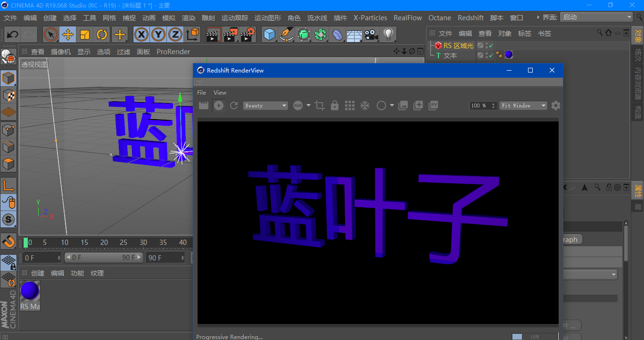This screenshot has height=340, width=644.
Task: Open the RenderView View menu
Action: pos(220,93)
